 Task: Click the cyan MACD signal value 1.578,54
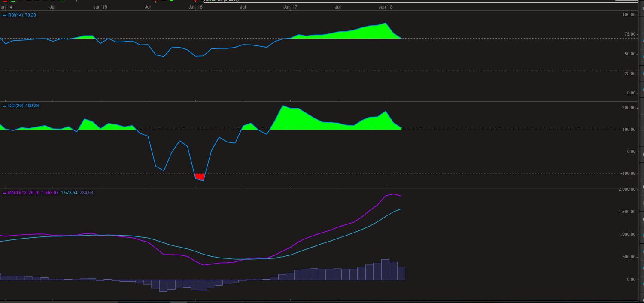69,193
